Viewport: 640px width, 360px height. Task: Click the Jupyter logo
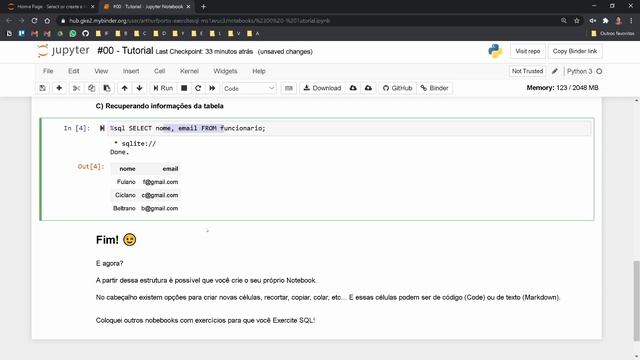pos(63,51)
